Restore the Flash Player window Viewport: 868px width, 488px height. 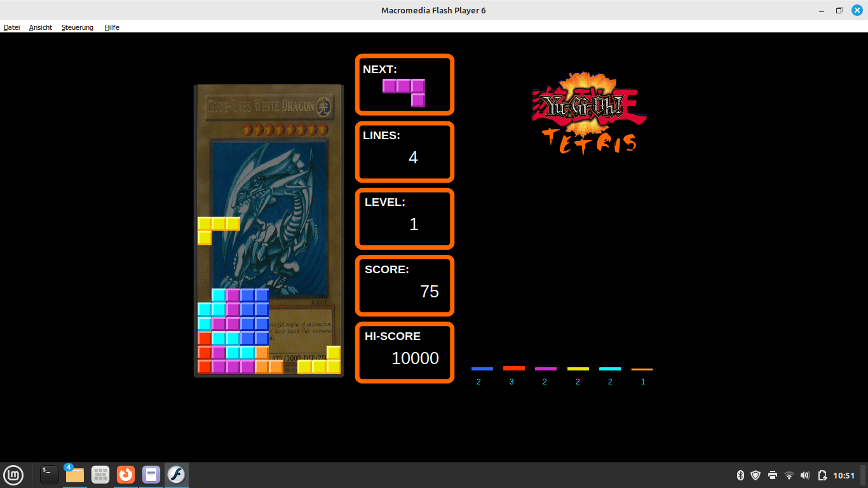839,10
